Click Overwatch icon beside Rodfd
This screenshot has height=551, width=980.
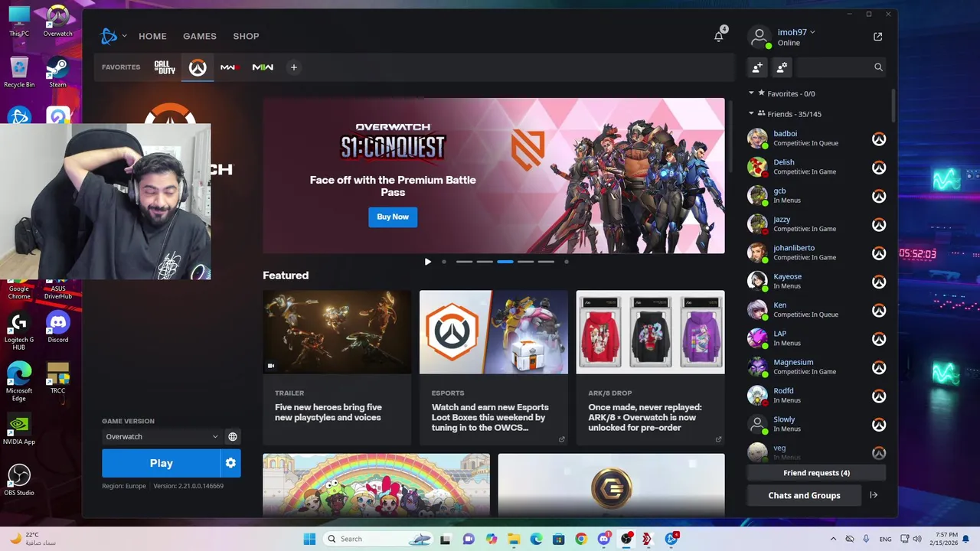coord(879,396)
